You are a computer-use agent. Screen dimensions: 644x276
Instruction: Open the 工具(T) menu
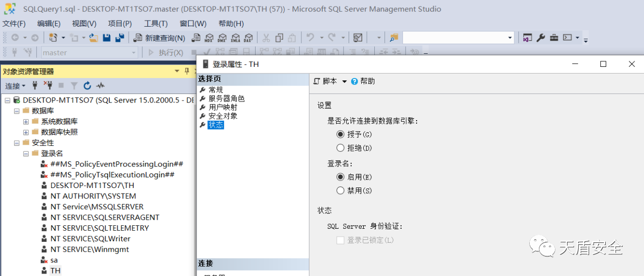[156, 24]
